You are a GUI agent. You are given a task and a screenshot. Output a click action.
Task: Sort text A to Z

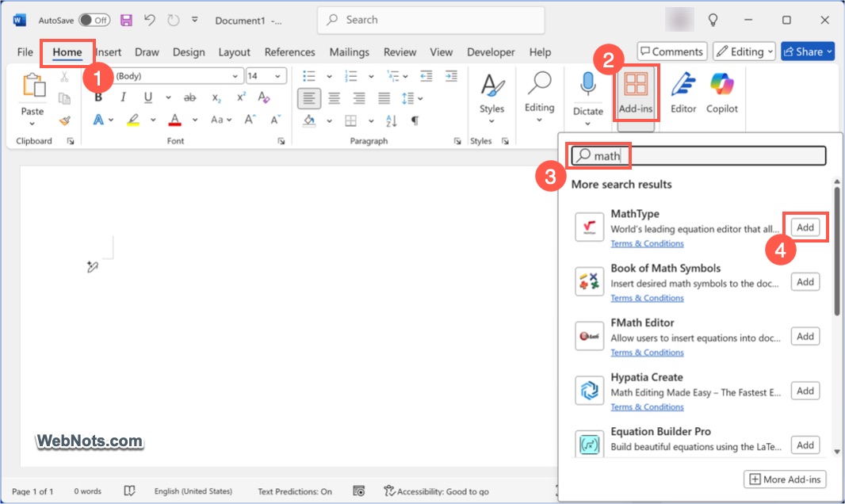pos(392,120)
